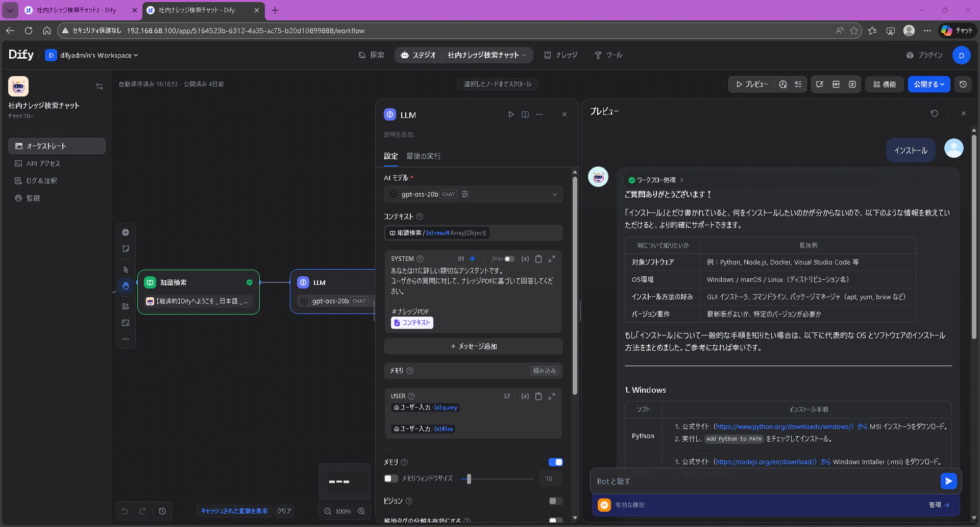Open the global variable (x) icon
980x527 pixels.
pos(852,84)
